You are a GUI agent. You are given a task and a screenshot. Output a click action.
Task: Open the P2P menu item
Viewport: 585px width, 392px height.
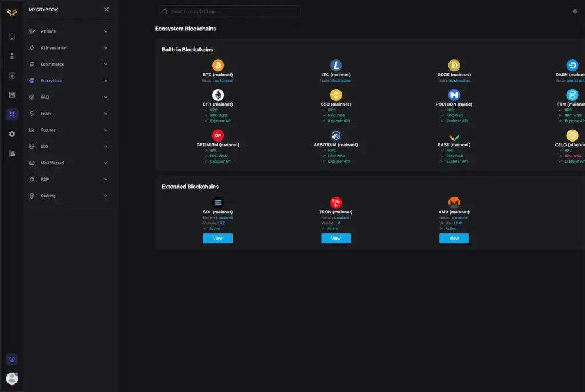pyautogui.click(x=69, y=179)
